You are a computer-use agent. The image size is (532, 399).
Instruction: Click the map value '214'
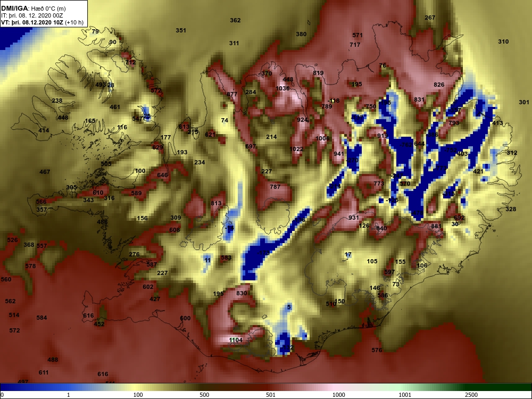coord(271,137)
